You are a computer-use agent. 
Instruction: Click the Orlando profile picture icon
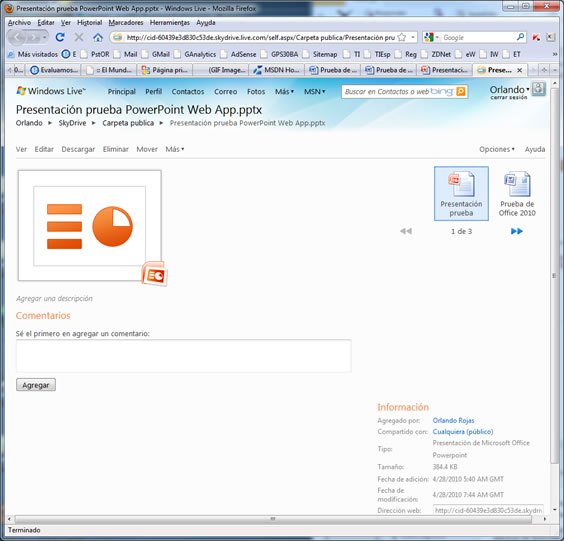click(x=538, y=89)
